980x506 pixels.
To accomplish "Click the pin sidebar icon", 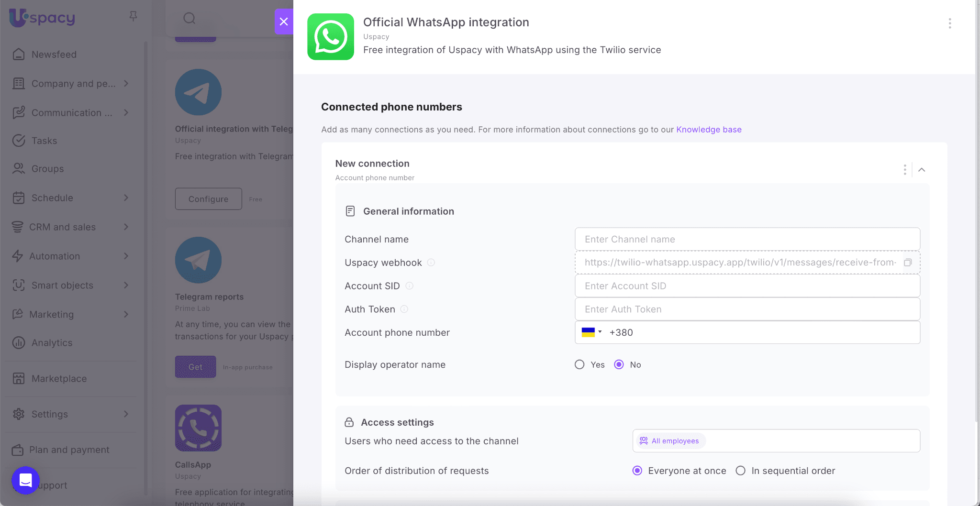I will tap(134, 17).
